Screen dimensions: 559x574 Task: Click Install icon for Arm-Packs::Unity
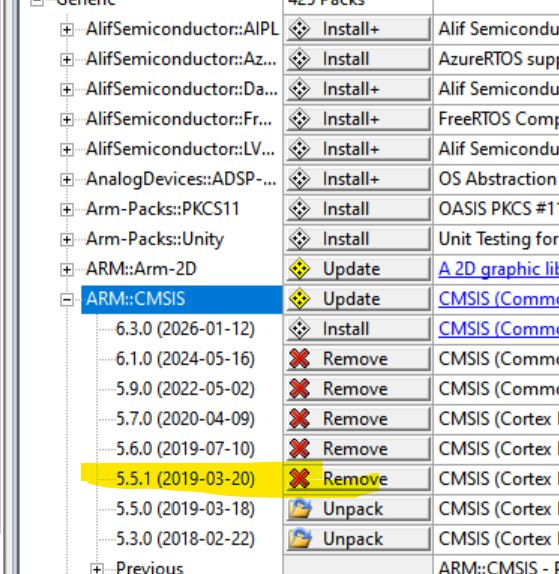pos(299,239)
